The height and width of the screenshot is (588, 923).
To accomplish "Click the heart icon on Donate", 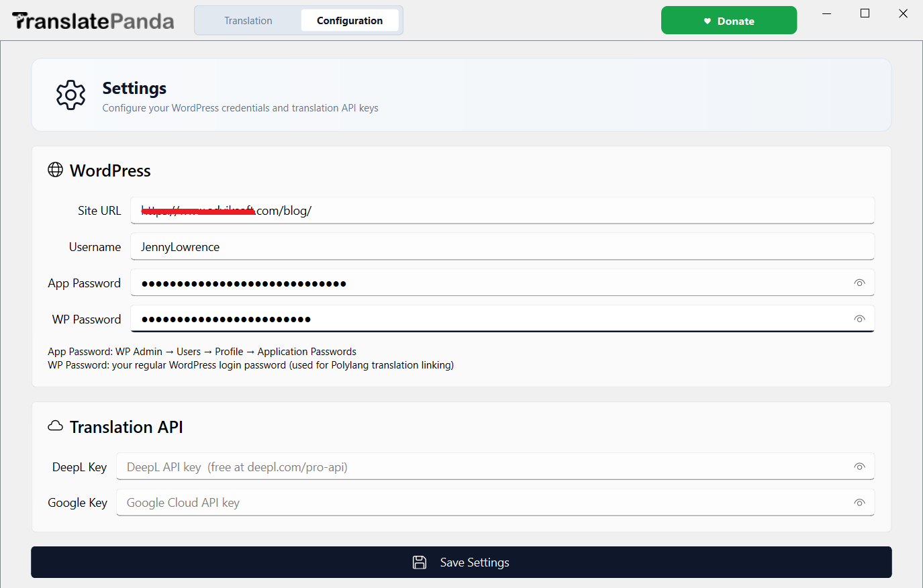I will [707, 21].
